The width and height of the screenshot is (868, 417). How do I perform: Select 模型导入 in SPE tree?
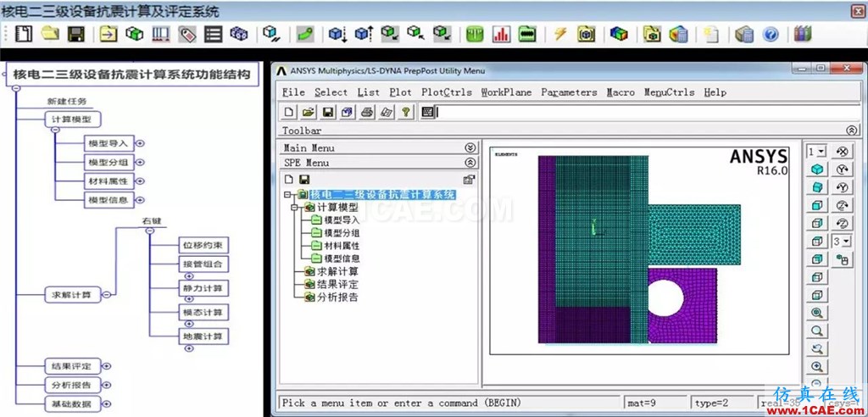tap(342, 220)
